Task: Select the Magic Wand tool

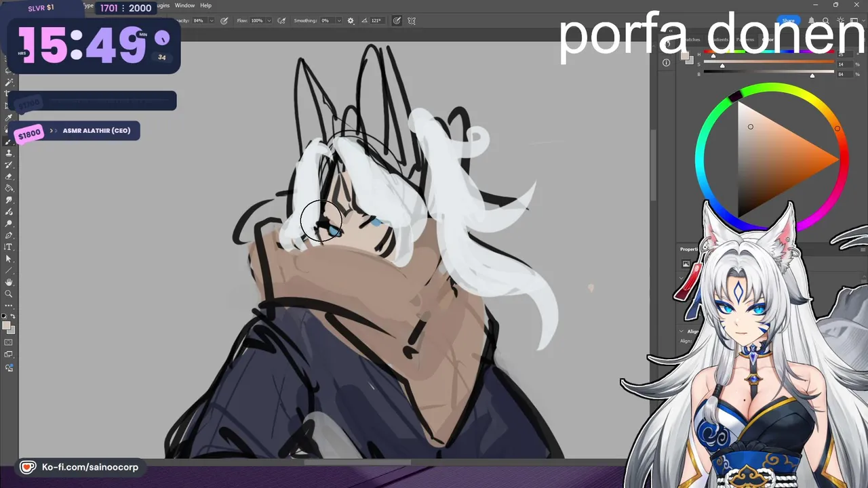Action: tap(9, 82)
